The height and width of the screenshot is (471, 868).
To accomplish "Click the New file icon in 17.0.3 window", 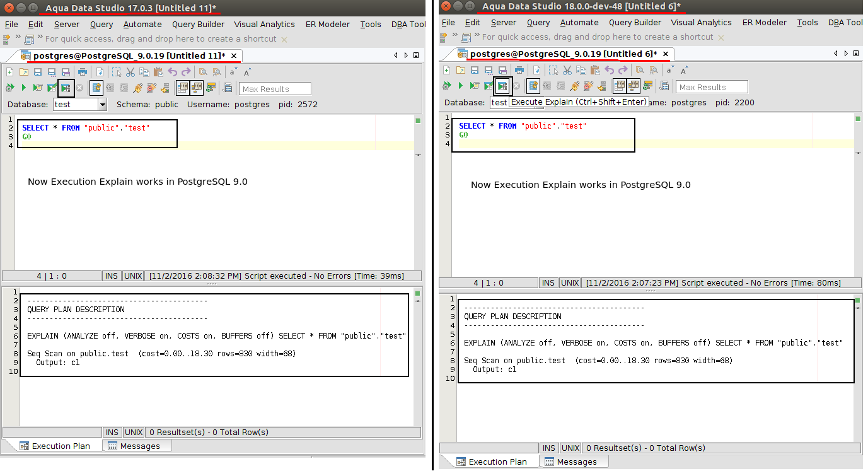I will click(x=10, y=72).
